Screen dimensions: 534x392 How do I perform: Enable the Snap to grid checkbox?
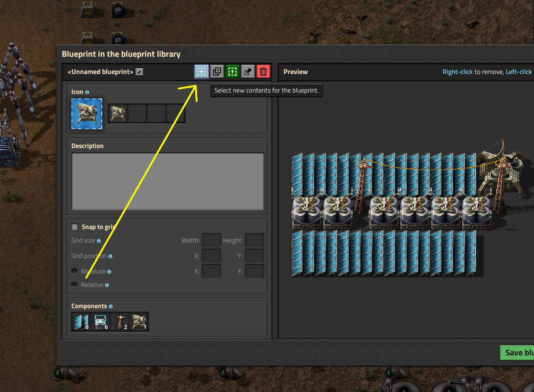(75, 227)
